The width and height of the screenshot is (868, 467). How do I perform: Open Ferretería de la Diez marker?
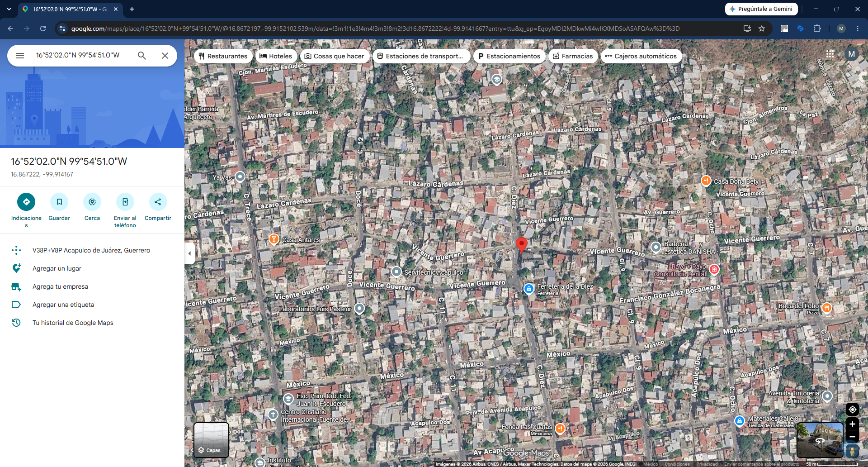click(x=529, y=289)
